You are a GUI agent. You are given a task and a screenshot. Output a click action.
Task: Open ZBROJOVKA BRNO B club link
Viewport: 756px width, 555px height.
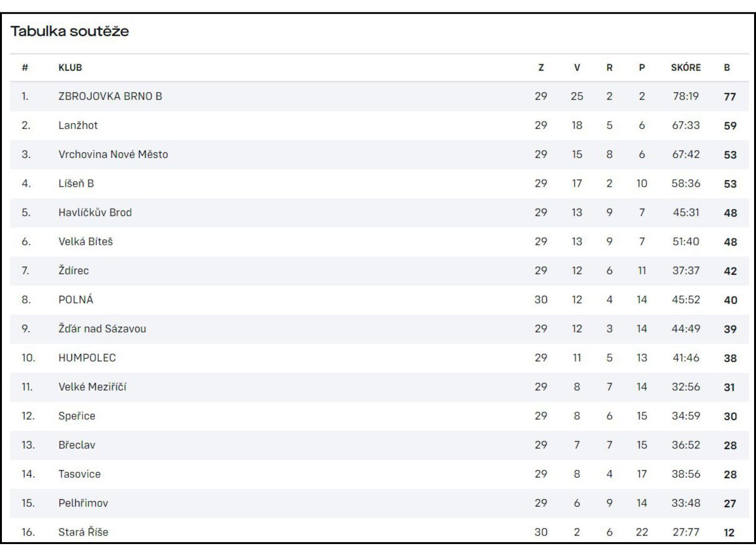[110, 96]
